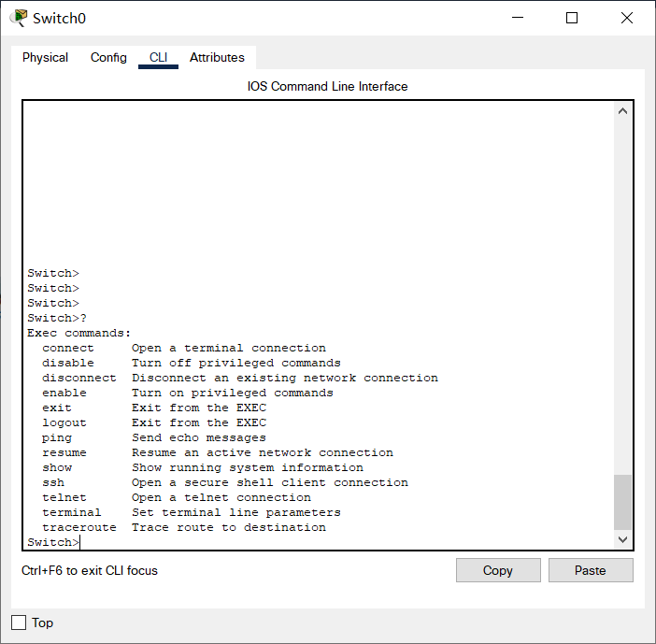
Task: Click the Copy button
Action: click(498, 570)
